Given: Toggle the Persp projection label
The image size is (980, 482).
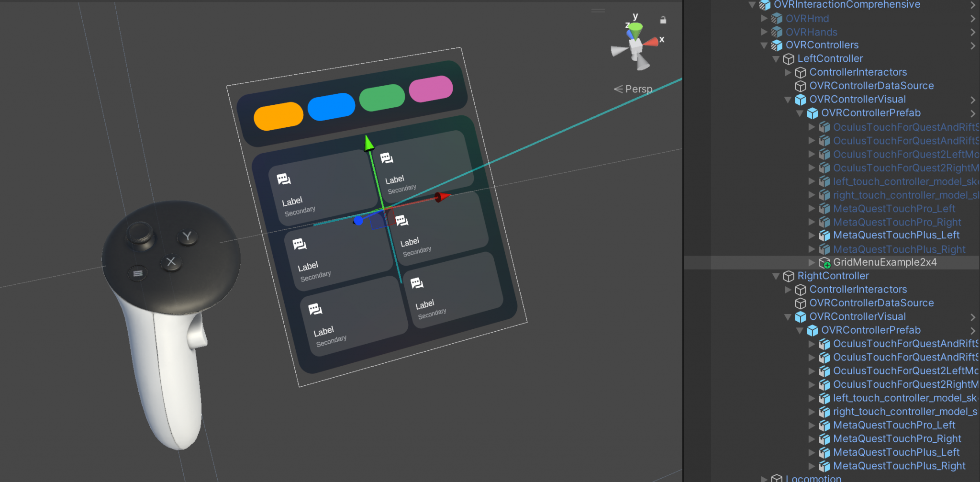Looking at the screenshot, I should coord(633,89).
